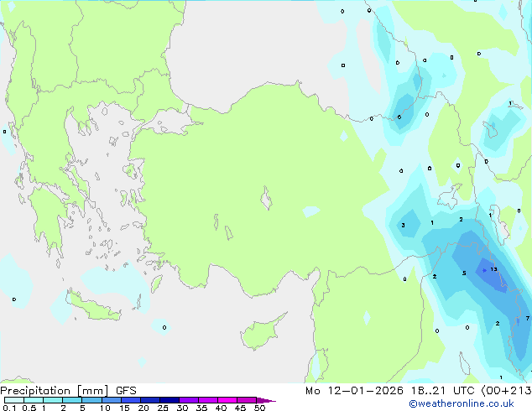Viewport: 532px width, 411px height.
Task: Click the 30–35 mm purple legend swatch
Action: 189,400
